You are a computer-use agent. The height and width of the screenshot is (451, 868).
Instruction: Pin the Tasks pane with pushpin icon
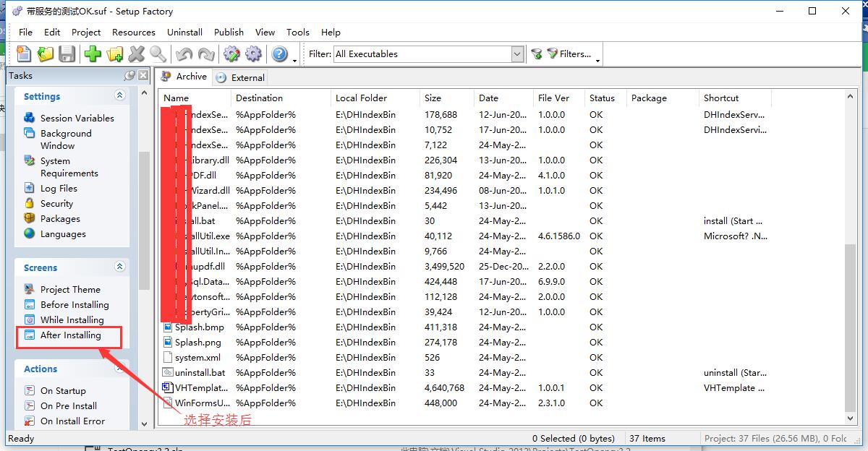pos(129,75)
